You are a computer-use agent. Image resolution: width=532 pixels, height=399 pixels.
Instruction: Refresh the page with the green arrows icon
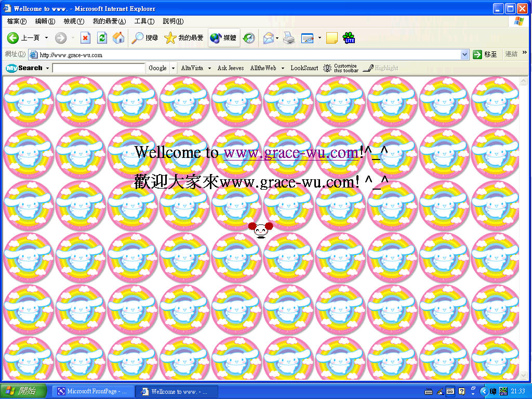click(x=102, y=37)
